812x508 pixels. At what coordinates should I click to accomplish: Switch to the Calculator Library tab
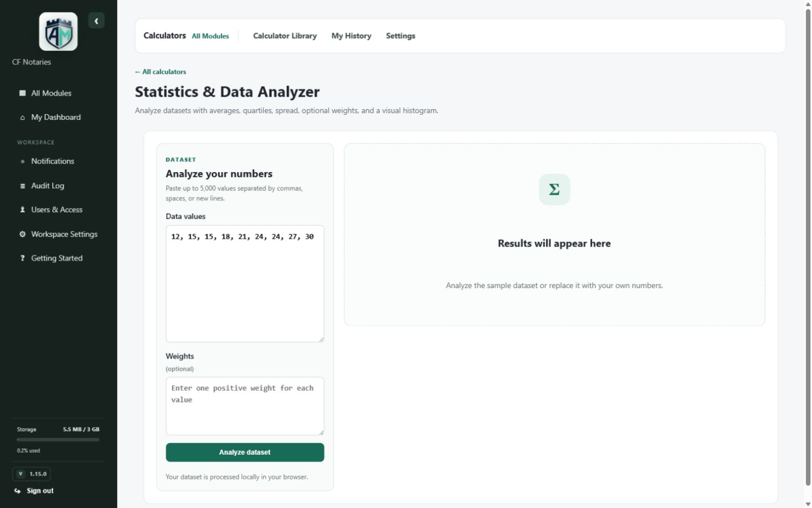pos(285,36)
